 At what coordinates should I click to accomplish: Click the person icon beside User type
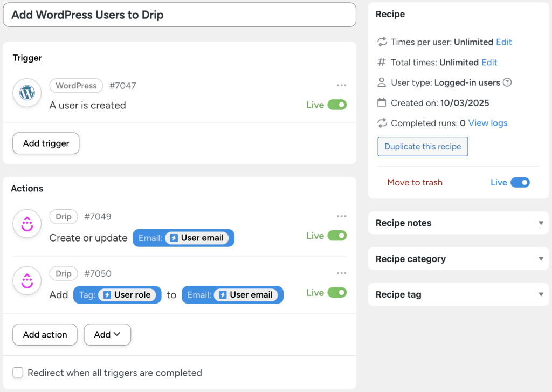coord(382,82)
